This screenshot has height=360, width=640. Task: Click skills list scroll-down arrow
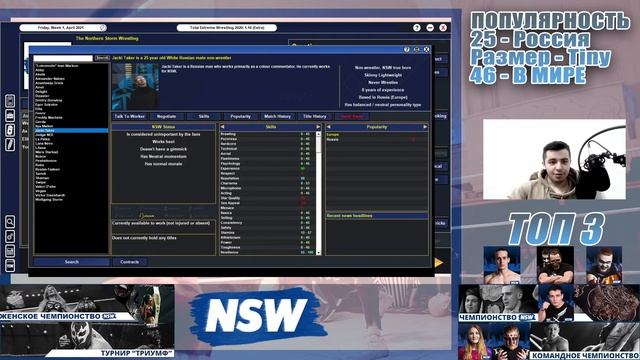318,253
